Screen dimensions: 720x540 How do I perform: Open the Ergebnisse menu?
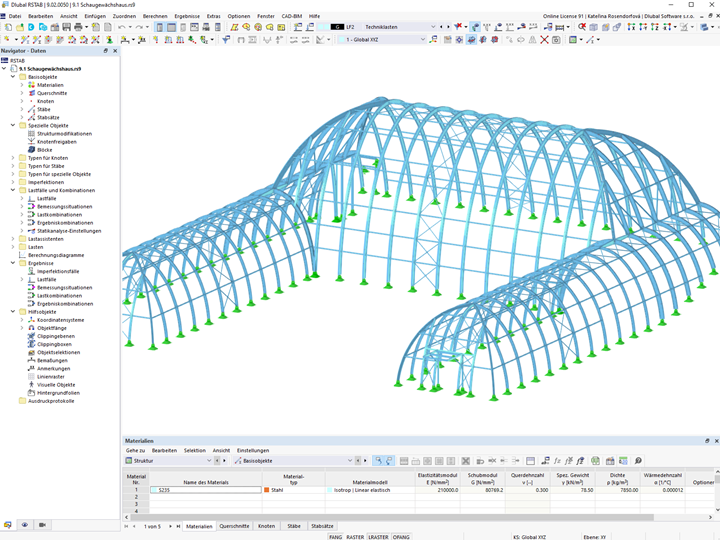(x=187, y=16)
